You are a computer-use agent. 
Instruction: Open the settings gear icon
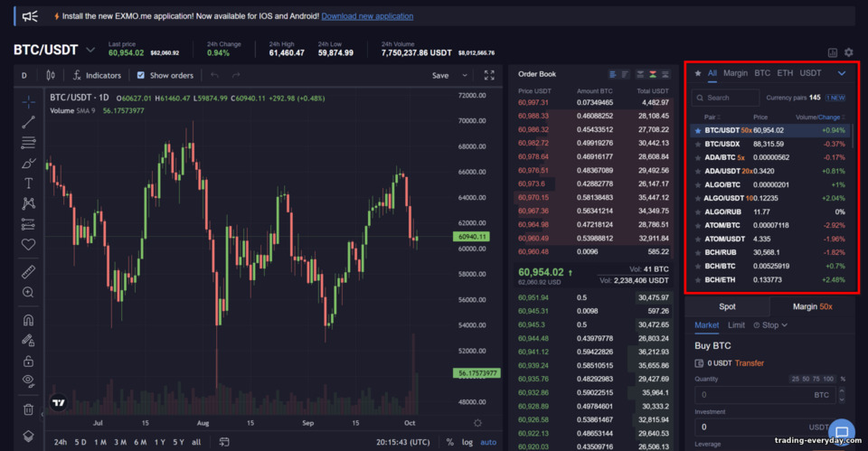pos(849,52)
